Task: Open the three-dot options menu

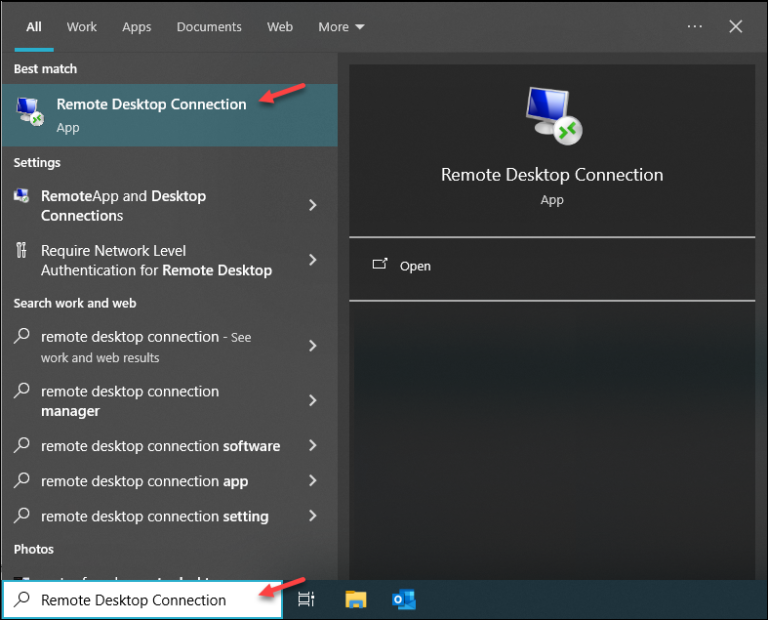Action: coord(695,26)
